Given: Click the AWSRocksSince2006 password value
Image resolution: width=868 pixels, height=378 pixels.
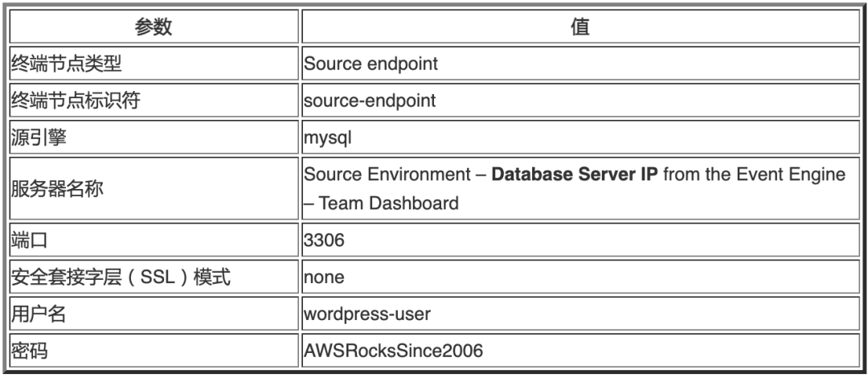Looking at the screenshot, I should click(393, 352).
